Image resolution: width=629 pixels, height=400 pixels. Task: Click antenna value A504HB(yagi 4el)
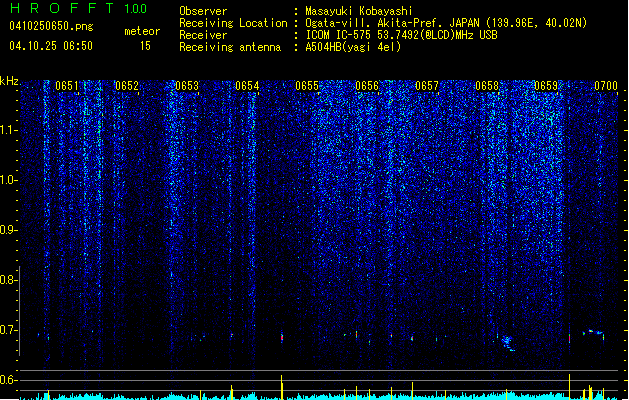(x=353, y=47)
